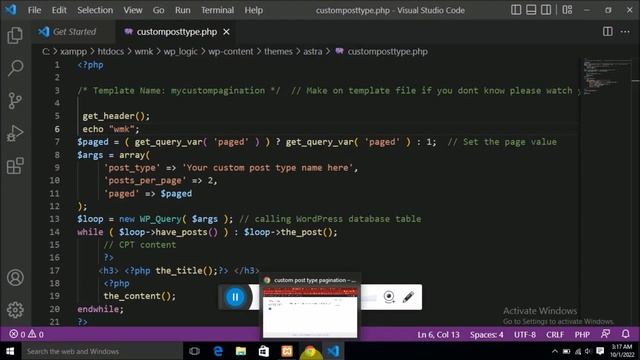Click the VS Code logo in title bar
The image size is (640, 360).
(x=11, y=9)
